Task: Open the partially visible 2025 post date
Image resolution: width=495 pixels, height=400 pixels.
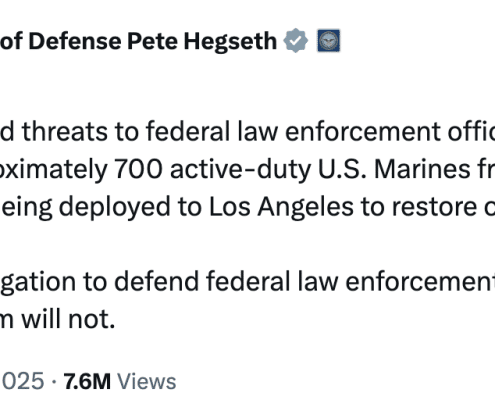Action: pyautogui.click(x=22, y=381)
